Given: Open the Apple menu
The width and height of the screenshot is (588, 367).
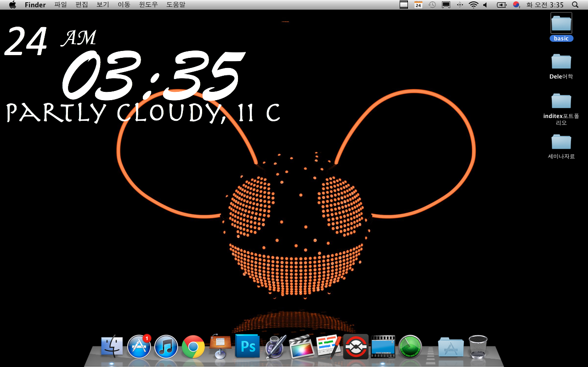Looking at the screenshot, I should 12,5.
